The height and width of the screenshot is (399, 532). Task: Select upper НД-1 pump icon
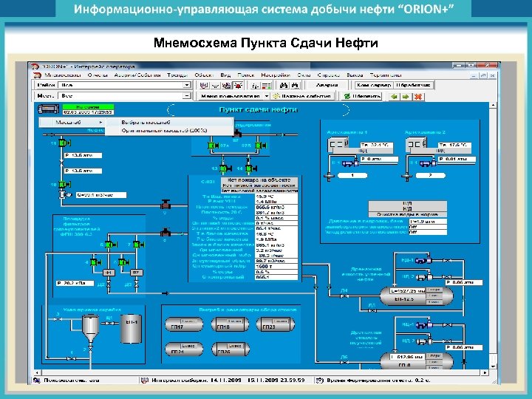(424, 260)
